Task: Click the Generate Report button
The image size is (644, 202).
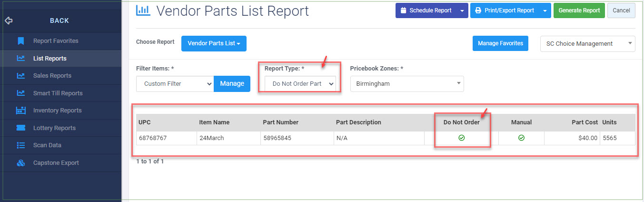Action: click(579, 10)
